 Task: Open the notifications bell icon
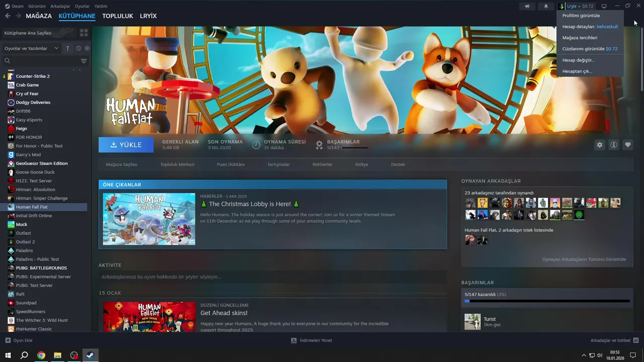[546, 6]
